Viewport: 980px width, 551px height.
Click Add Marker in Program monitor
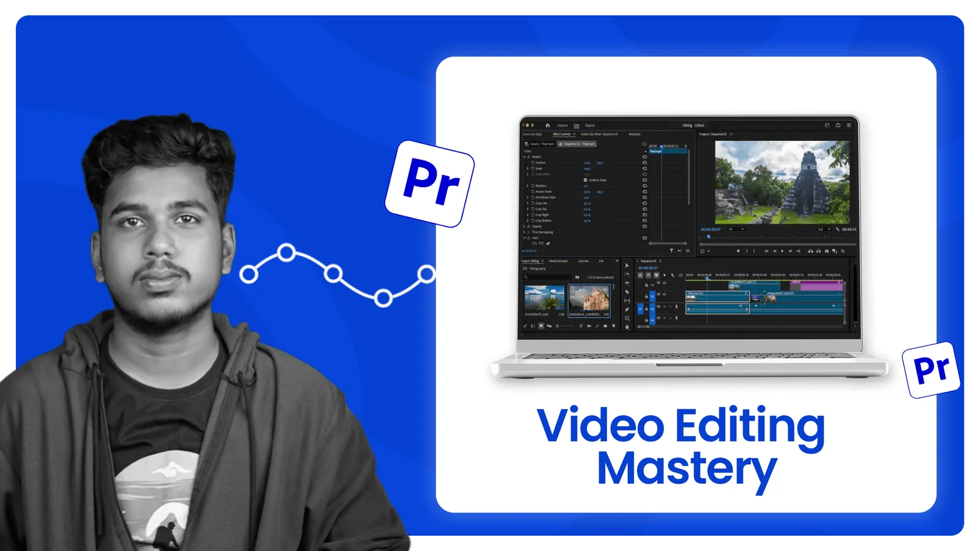(x=738, y=251)
